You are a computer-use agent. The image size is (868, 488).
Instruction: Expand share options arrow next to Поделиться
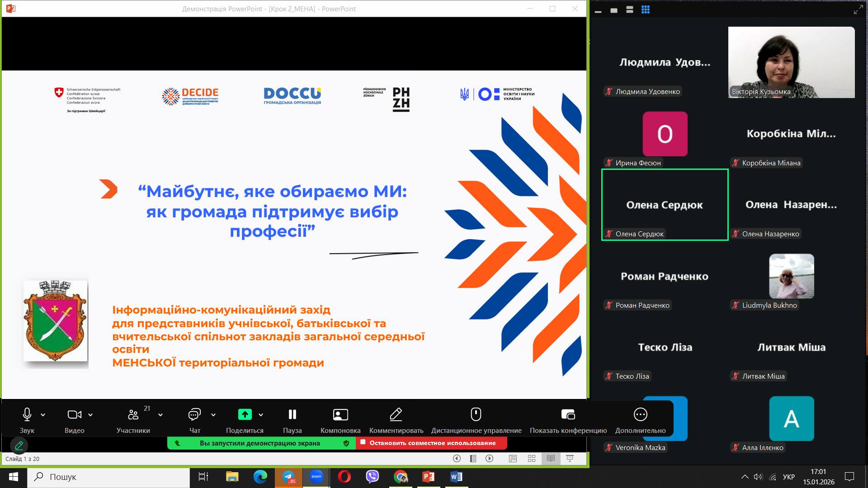point(261,414)
